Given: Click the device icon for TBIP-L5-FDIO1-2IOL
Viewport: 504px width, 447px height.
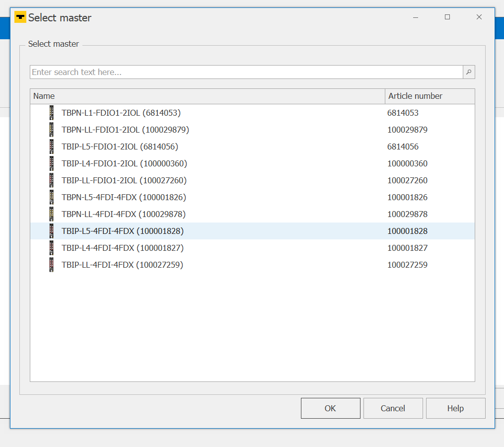Looking at the screenshot, I should (52, 147).
